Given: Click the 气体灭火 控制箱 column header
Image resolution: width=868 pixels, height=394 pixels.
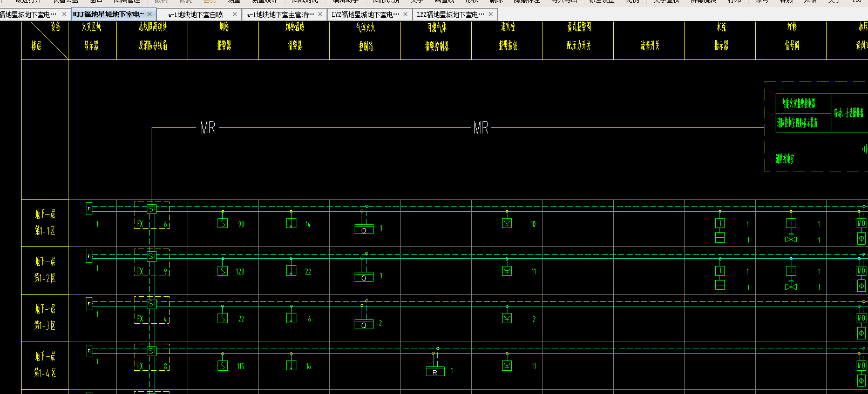Looking at the screenshot, I should (365, 37).
